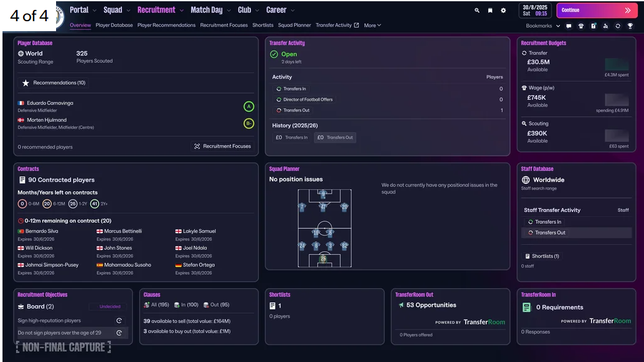Open the scouting search bookmark icon
This screenshot has height=362, width=644.
click(605, 26)
